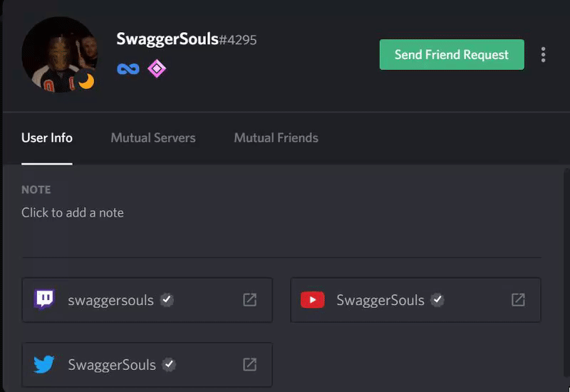Click the verified checkmark beside YouTube SwaggerSouls
This screenshot has width=570, height=392.
pos(437,299)
